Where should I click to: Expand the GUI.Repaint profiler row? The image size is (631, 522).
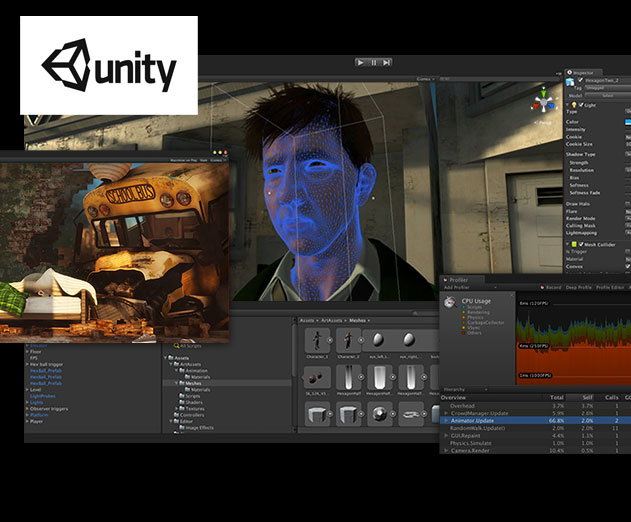(x=446, y=435)
